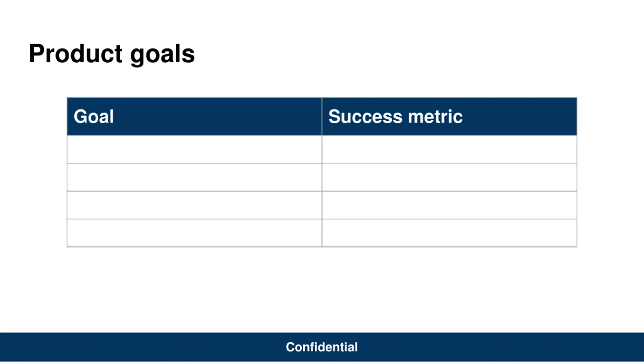This screenshot has width=644, height=362.
Task: Click the bottom Success metric cell
Action: 449,233
